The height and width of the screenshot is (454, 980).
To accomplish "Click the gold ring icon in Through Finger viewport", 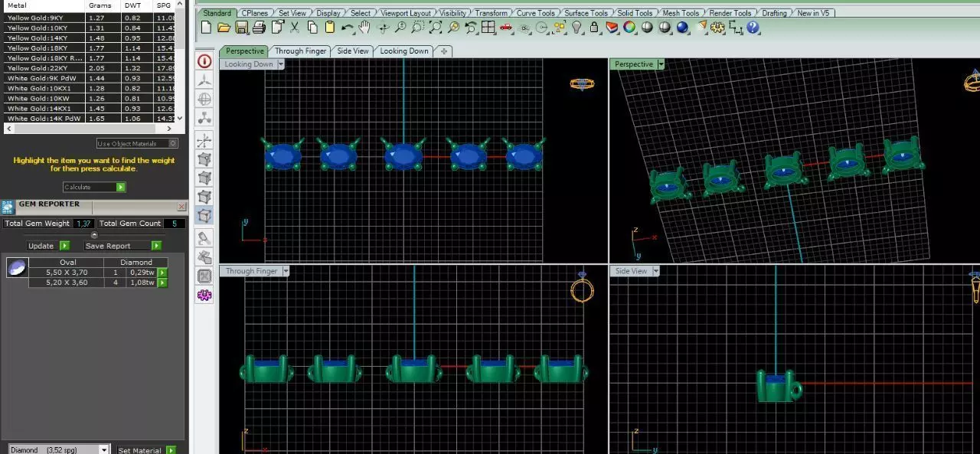I will pyautogui.click(x=583, y=289).
